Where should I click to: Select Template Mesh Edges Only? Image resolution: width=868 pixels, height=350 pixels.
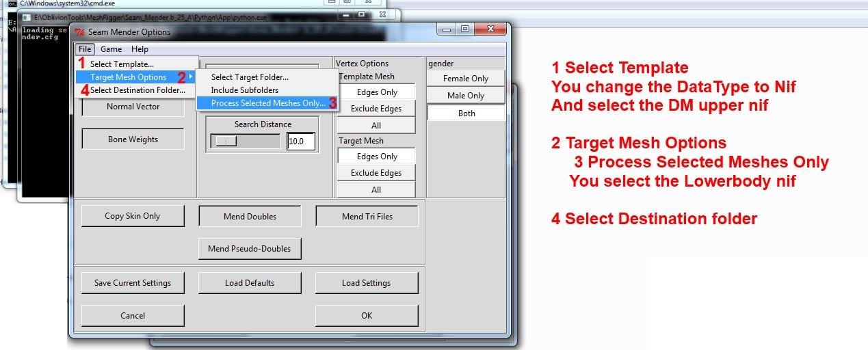376,92
